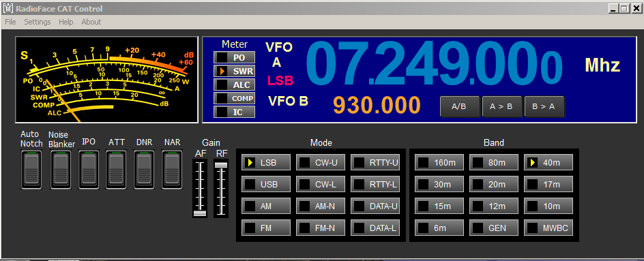The image size is (644, 261).
Task: Copy VFO A to B with A > B
Action: [x=501, y=106]
